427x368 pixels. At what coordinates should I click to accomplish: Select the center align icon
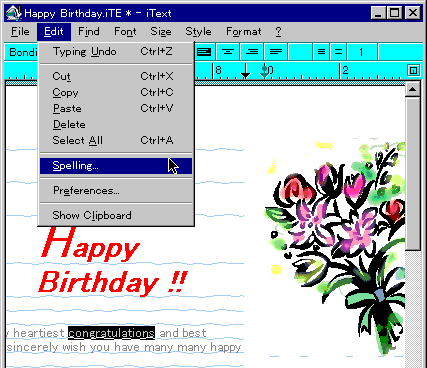[x=228, y=52]
